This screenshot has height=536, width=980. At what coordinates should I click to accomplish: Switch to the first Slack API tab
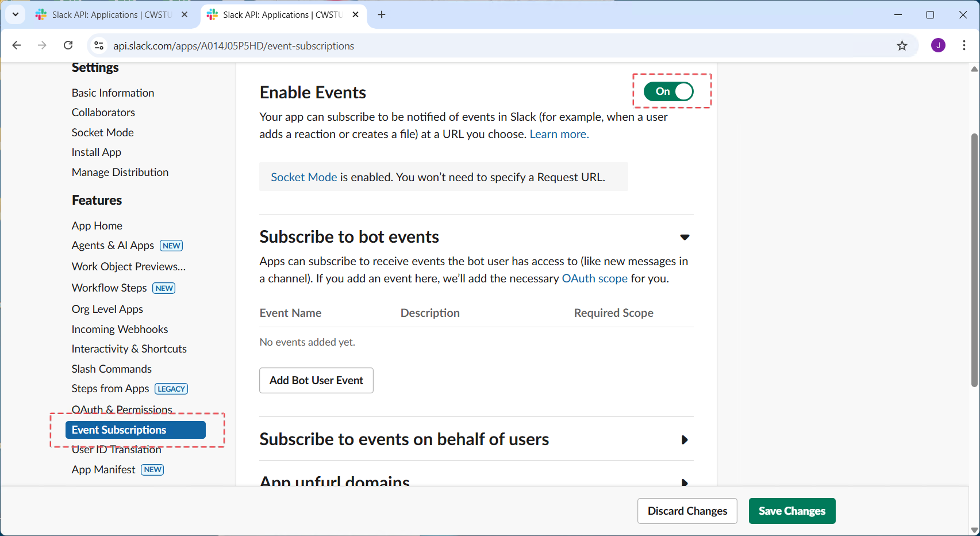pos(109,14)
